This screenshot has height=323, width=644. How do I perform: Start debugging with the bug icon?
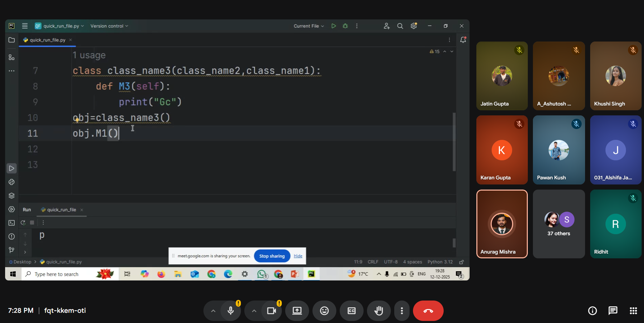[345, 26]
